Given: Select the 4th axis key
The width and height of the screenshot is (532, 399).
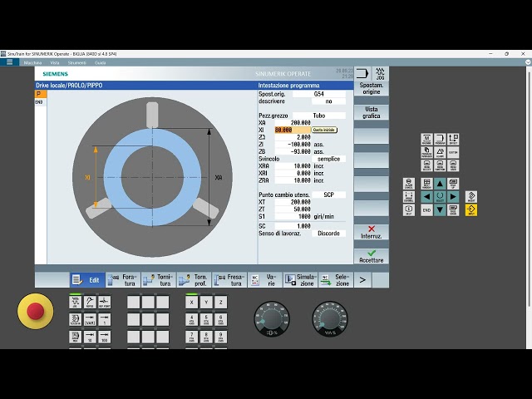Looking at the screenshot, I should pyautogui.click(x=192, y=319).
